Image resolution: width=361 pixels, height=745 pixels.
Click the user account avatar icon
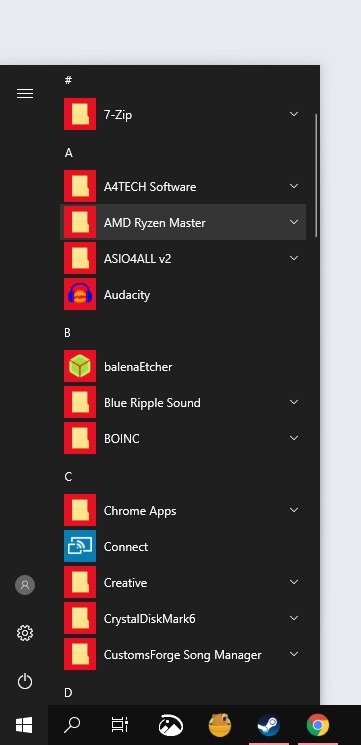click(x=25, y=585)
